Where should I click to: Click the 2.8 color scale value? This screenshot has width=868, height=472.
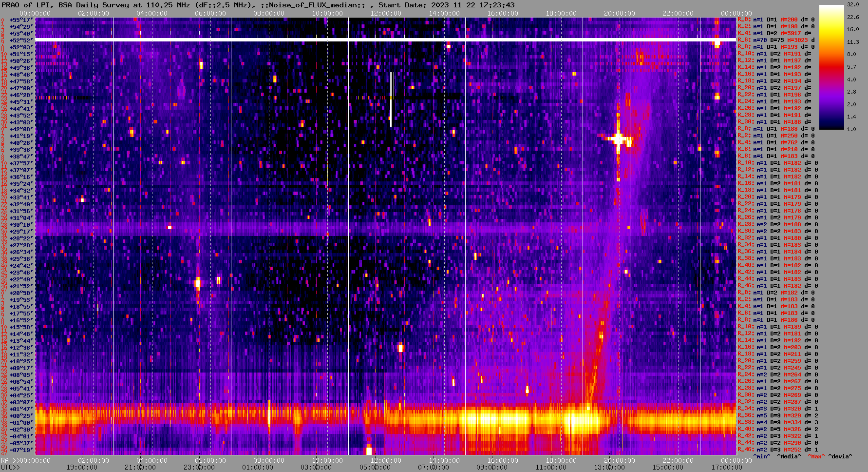point(851,92)
